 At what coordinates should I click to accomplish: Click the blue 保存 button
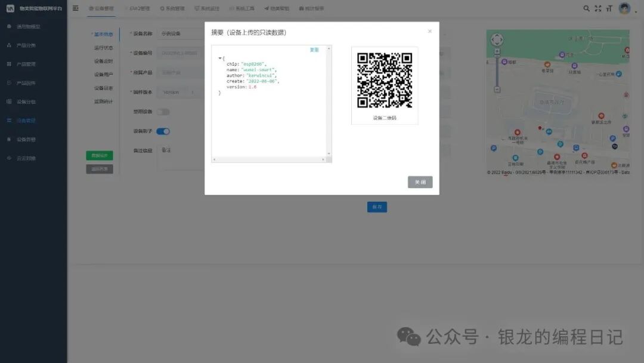377,207
